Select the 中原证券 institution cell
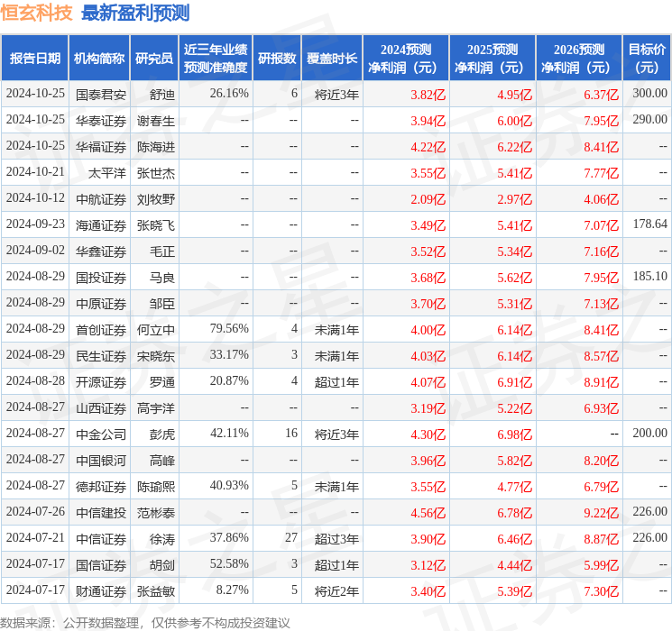This screenshot has height=631, width=672. (x=101, y=304)
